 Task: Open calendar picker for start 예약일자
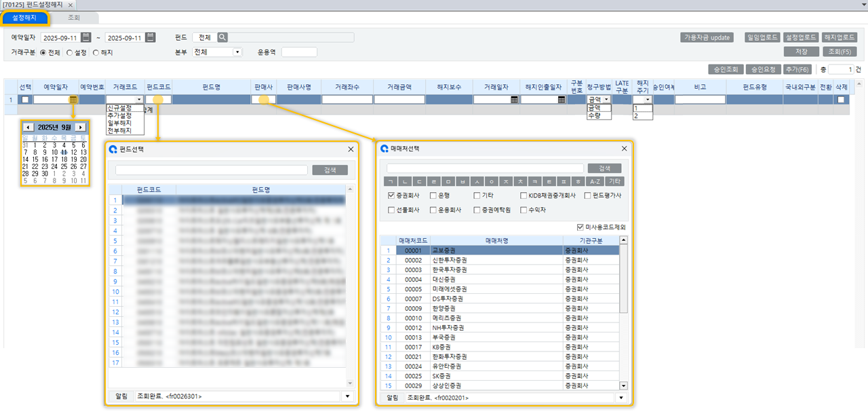tap(86, 37)
